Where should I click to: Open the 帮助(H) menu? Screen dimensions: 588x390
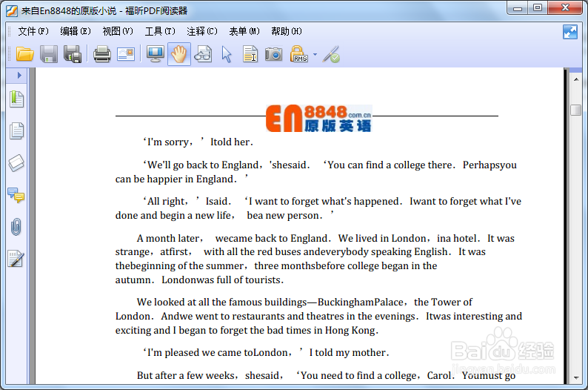click(287, 32)
